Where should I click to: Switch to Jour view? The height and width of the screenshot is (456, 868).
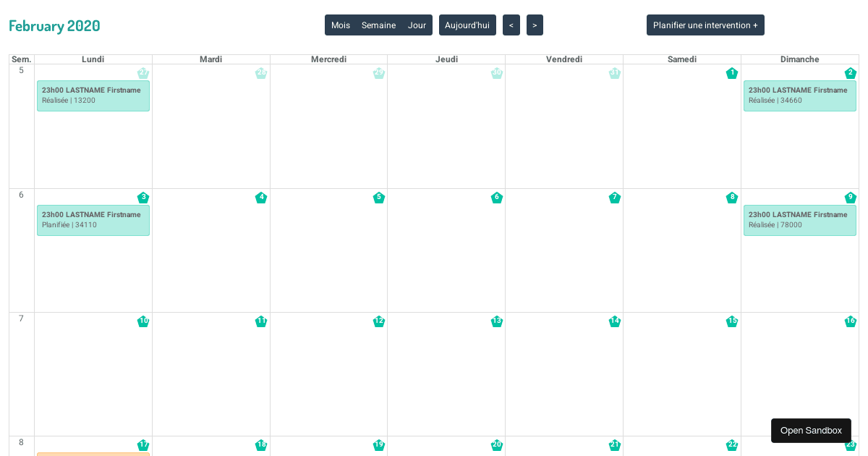pyautogui.click(x=417, y=25)
